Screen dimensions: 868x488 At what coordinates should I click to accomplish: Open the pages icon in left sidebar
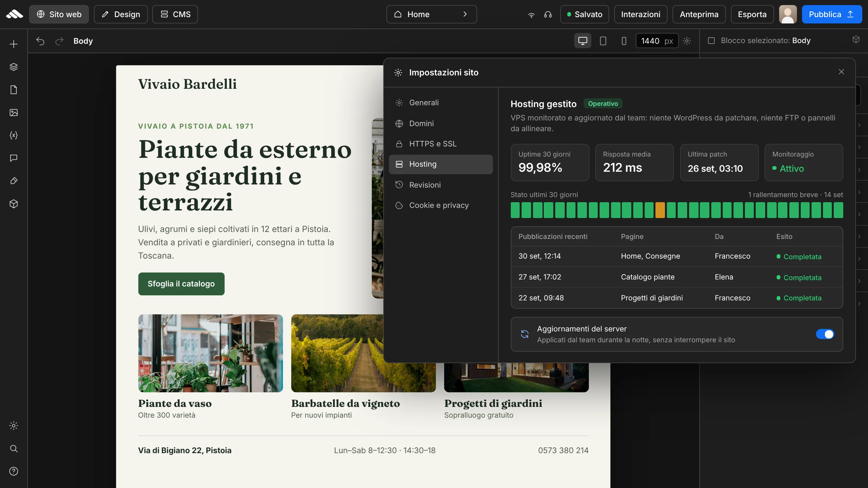13,90
